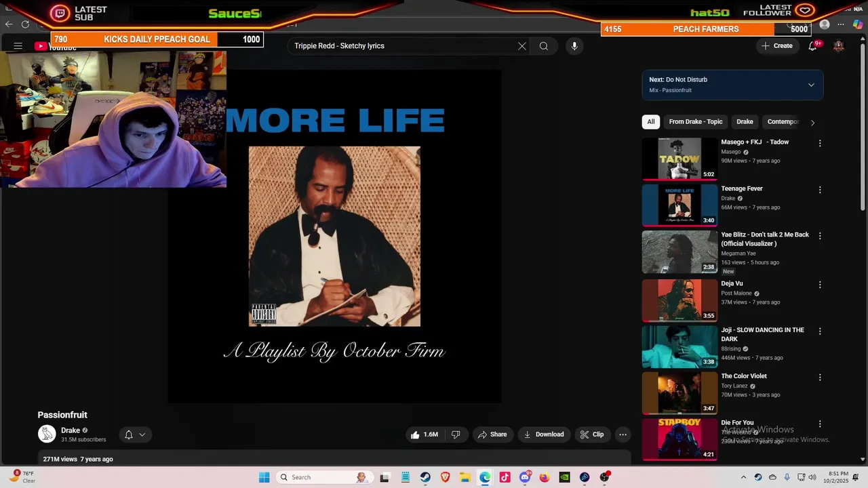Viewport: 868px width, 488px height.
Task: Open TikTok from the taskbar
Action: (505, 477)
